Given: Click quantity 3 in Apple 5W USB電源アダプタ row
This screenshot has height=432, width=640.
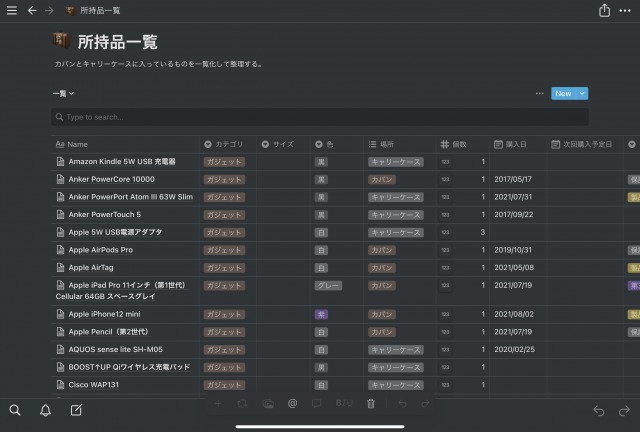Looking at the screenshot, I should click(482, 232).
